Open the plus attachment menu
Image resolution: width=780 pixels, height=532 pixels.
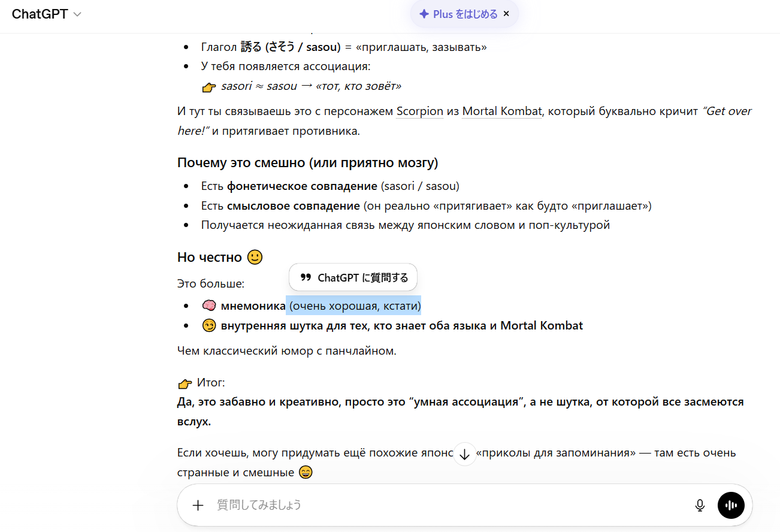(x=198, y=505)
